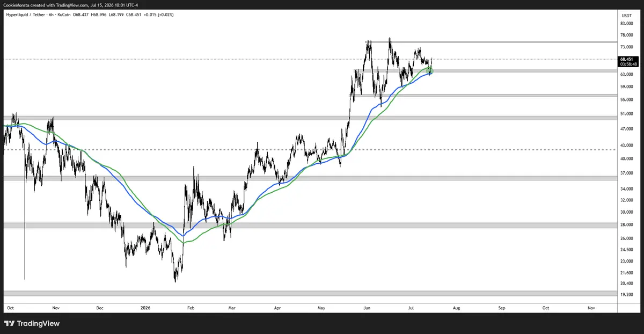Click the 'Jul' label on time axis
This screenshot has height=334, width=644.
[x=411, y=308]
